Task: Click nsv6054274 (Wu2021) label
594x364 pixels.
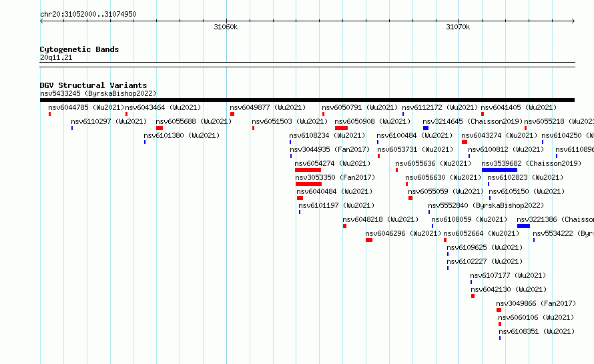Action: [x=332, y=163]
